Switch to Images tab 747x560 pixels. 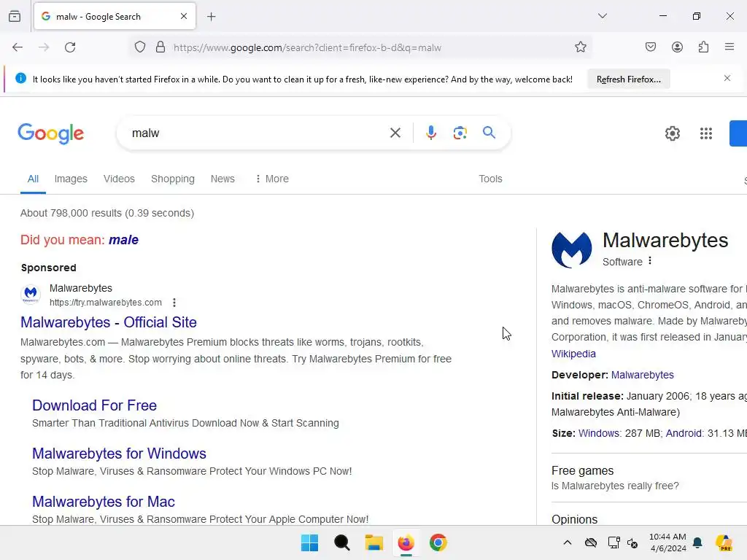[x=71, y=179]
